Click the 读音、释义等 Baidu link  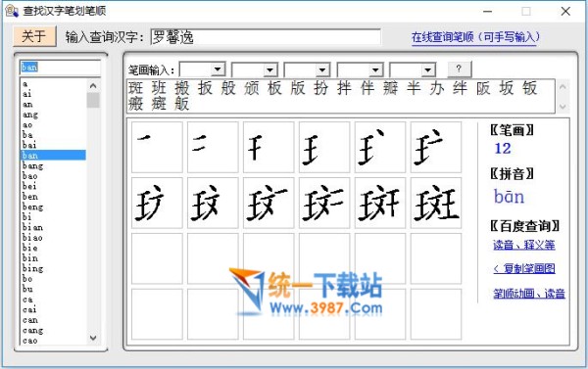click(524, 245)
